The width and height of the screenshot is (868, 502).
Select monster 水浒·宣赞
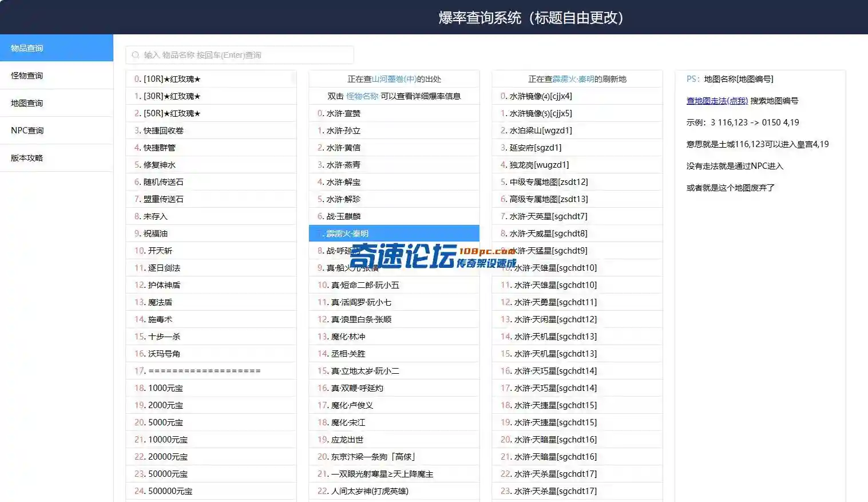[394, 113]
